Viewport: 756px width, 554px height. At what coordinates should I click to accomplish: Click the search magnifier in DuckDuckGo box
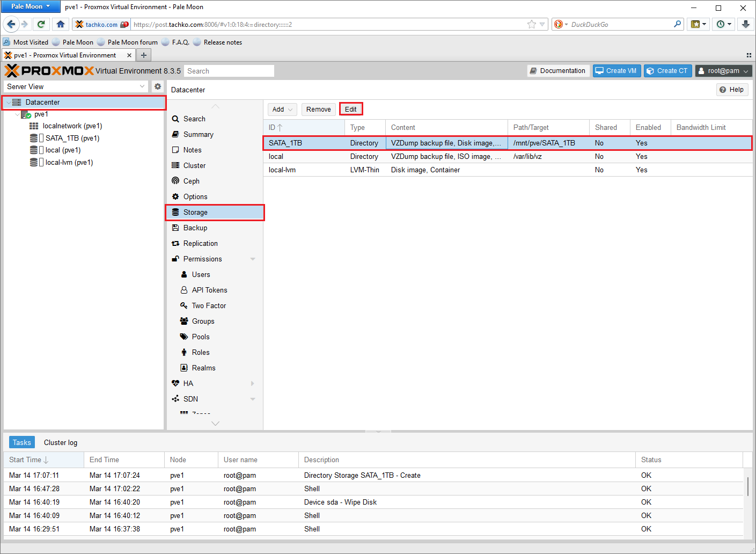[678, 24]
